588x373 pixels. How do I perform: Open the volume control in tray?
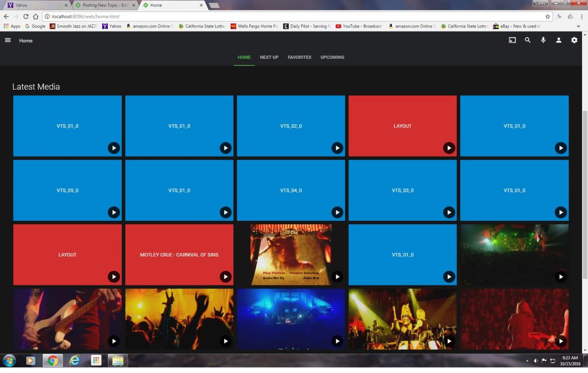click(536, 361)
